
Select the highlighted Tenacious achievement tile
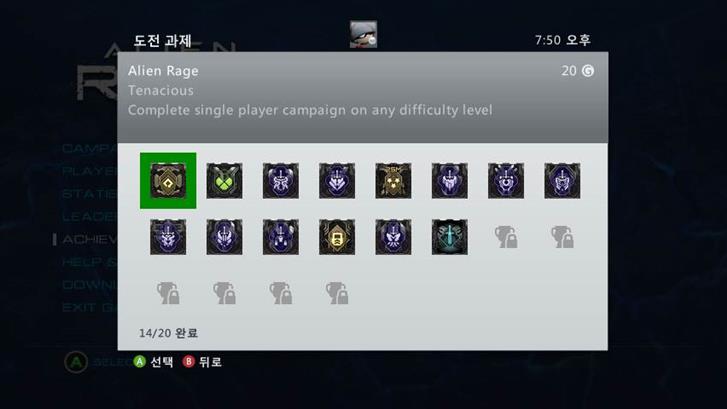point(168,181)
